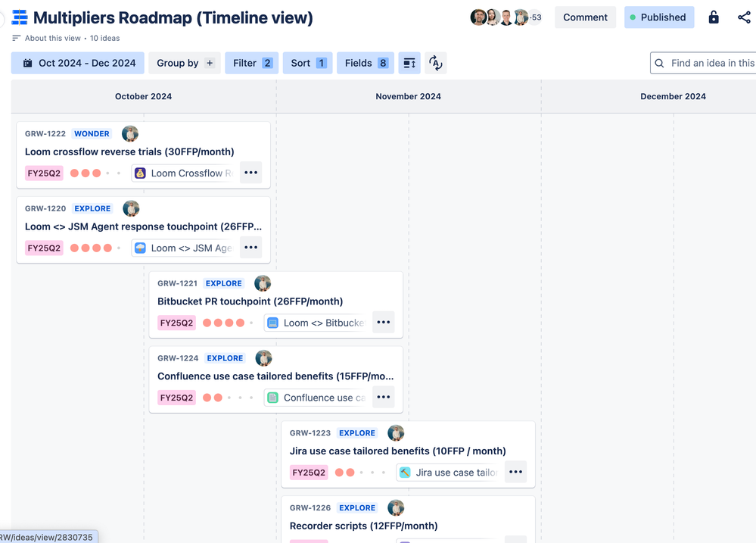The image size is (756, 543).
Task: Open the Filter 2 menu
Action: pyautogui.click(x=252, y=63)
